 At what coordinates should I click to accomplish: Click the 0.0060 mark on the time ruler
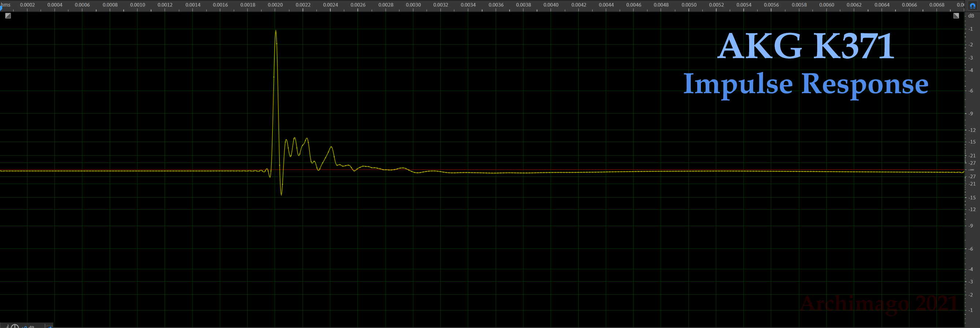pos(827,5)
